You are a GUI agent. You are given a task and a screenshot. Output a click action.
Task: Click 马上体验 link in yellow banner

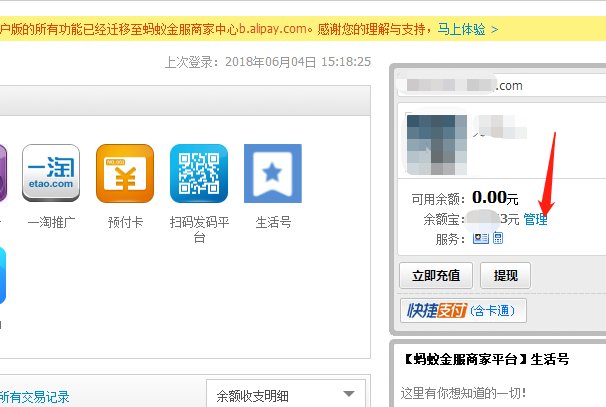pos(468,29)
